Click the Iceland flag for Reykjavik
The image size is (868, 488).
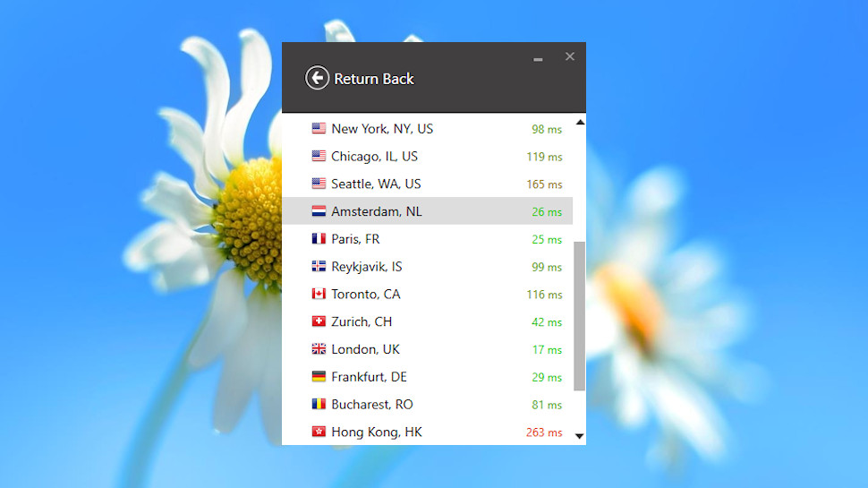pyautogui.click(x=319, y=267)
